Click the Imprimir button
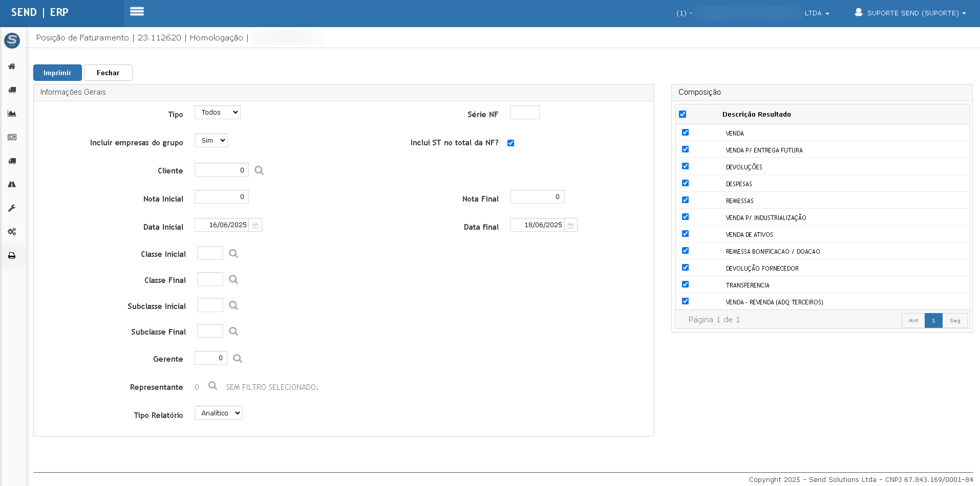The image size is (980, 486). 57,73
